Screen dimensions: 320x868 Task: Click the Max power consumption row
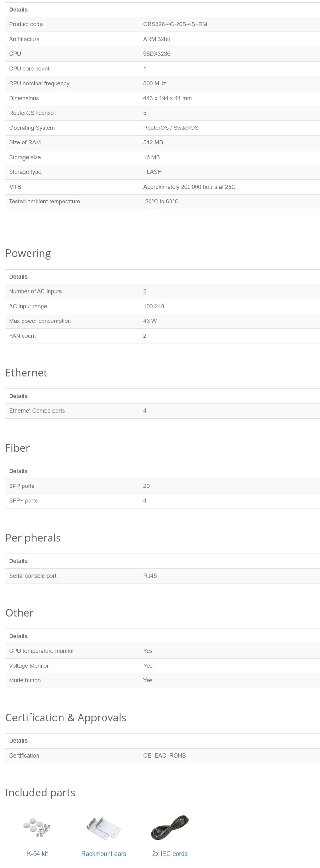pos(163,321)
